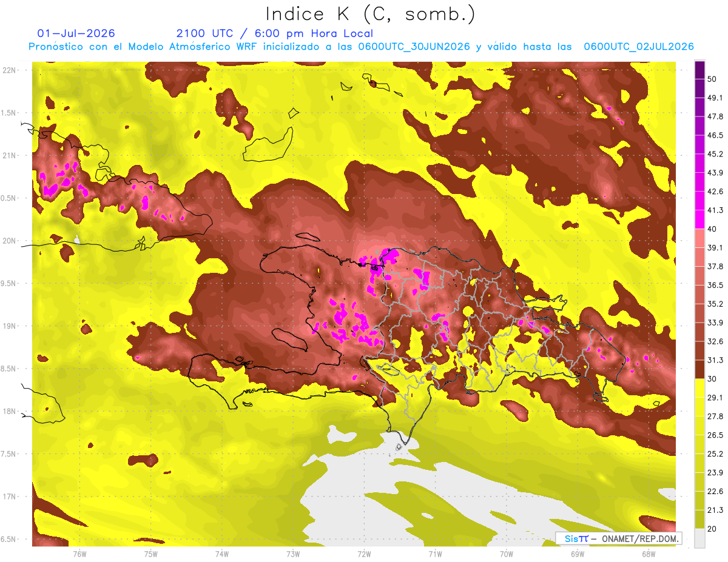
Task: Click the colorbar value "26.5"
Action: (x=716, y=435)
